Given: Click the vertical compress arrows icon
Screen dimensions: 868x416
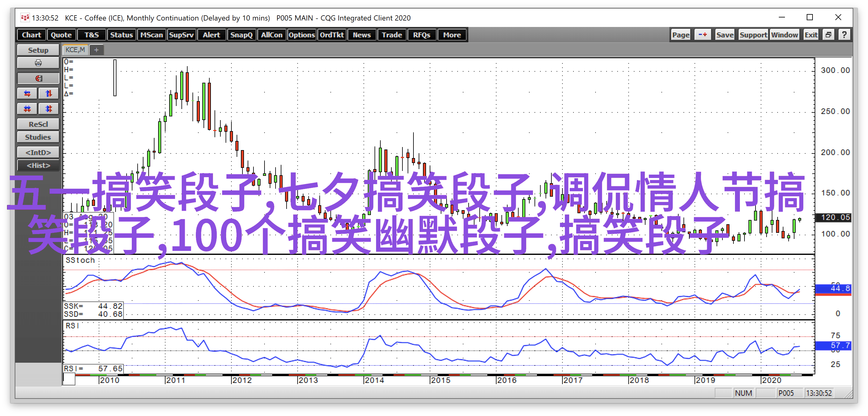Looking at the screenshot, I should click(x=49, y=108).
